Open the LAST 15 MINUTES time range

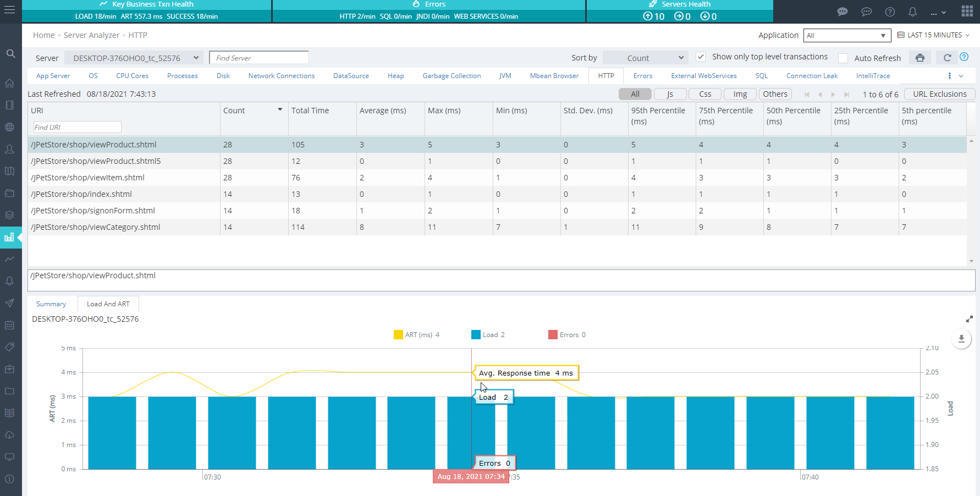934,35
